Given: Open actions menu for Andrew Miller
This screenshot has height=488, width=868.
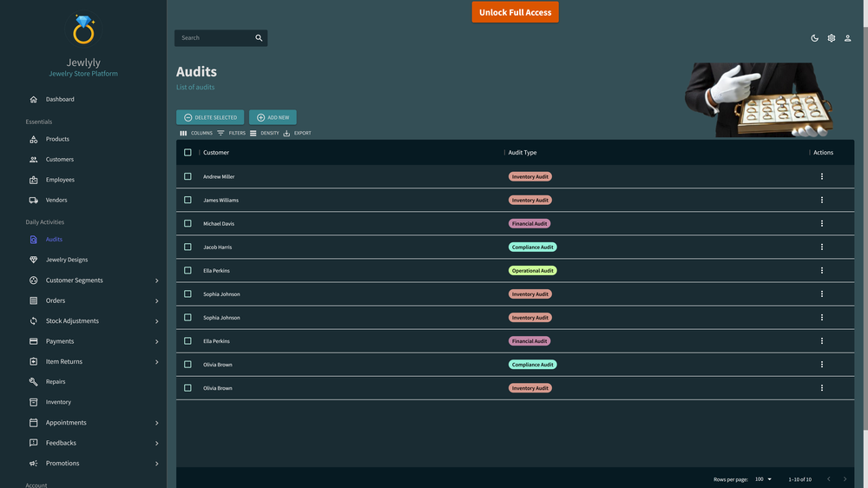Looking at the screenshot, I should coord(821,176).
